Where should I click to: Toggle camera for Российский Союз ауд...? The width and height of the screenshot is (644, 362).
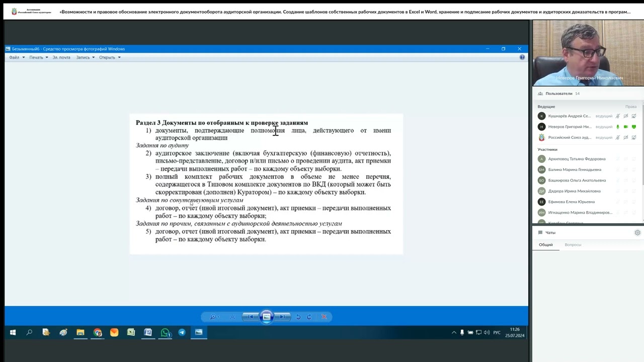click(626, 137)
